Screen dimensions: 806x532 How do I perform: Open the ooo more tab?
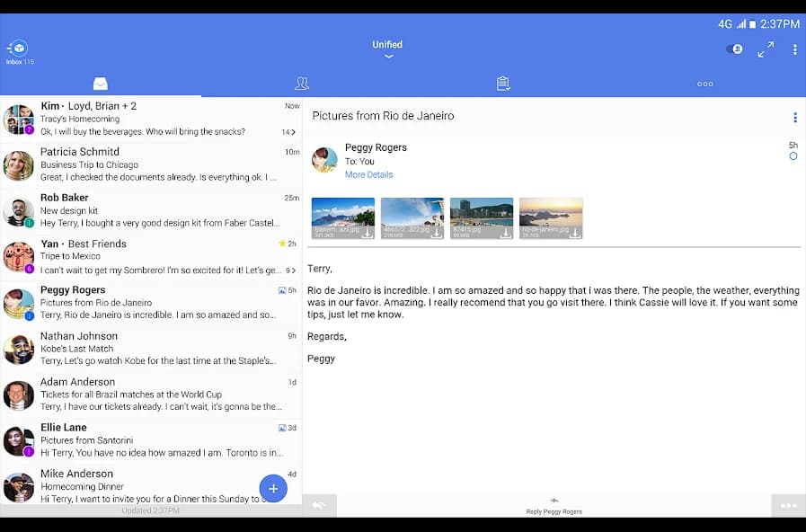[704, 83]
